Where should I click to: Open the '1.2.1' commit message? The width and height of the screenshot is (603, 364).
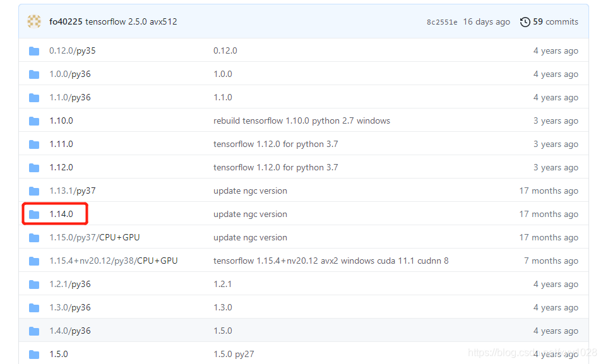(x=223, y=285)
